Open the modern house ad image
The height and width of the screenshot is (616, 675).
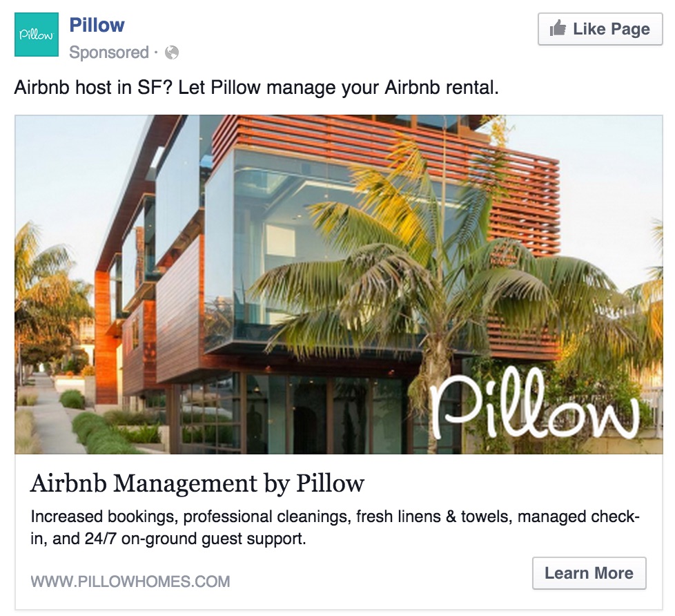[339, 285]
